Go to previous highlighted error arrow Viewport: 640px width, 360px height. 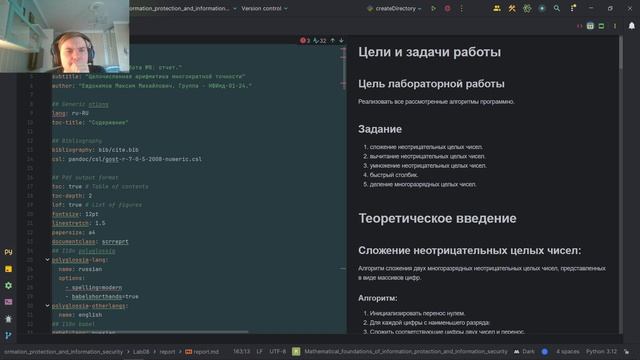(x=332, y=40)
